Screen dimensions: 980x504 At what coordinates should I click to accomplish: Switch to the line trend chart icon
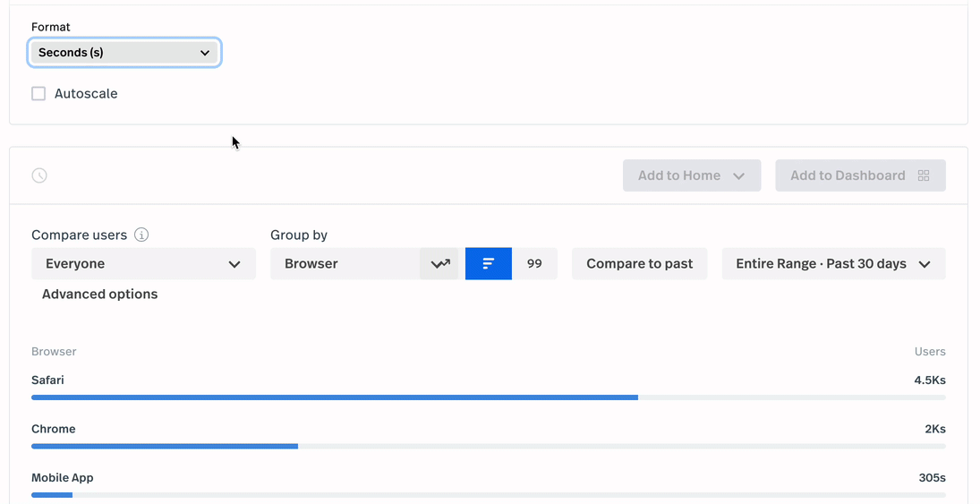click(x=439, y=264)
